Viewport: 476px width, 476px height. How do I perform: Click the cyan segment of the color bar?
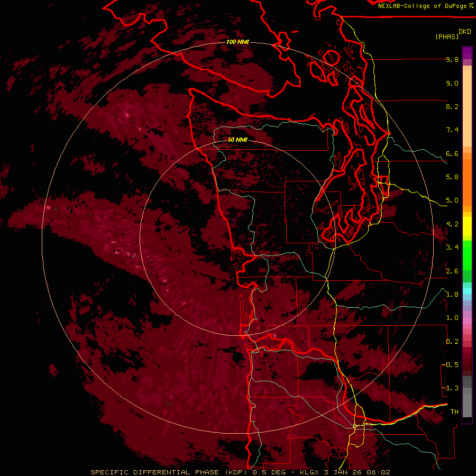click(467, 291)
